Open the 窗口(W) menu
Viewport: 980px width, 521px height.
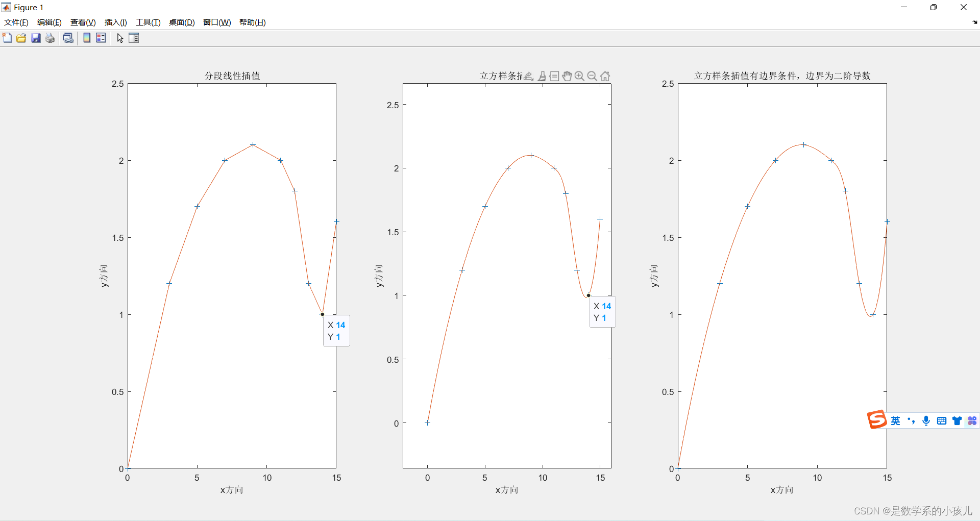click(217, 22)
